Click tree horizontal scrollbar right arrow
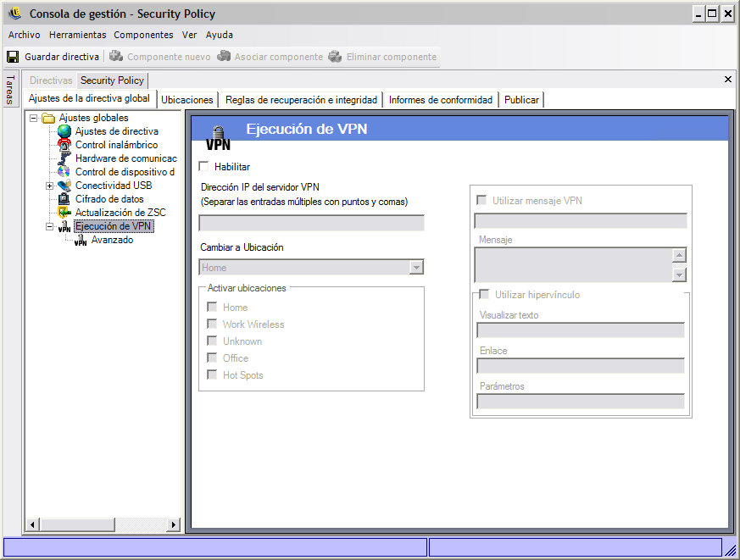Viewport: 740px width, 560px height. point(174,524)
